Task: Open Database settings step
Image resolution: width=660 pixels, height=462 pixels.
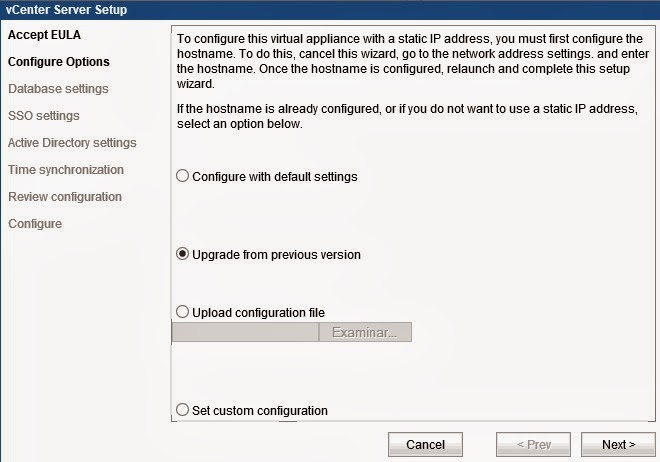Action: click(58, 89)
